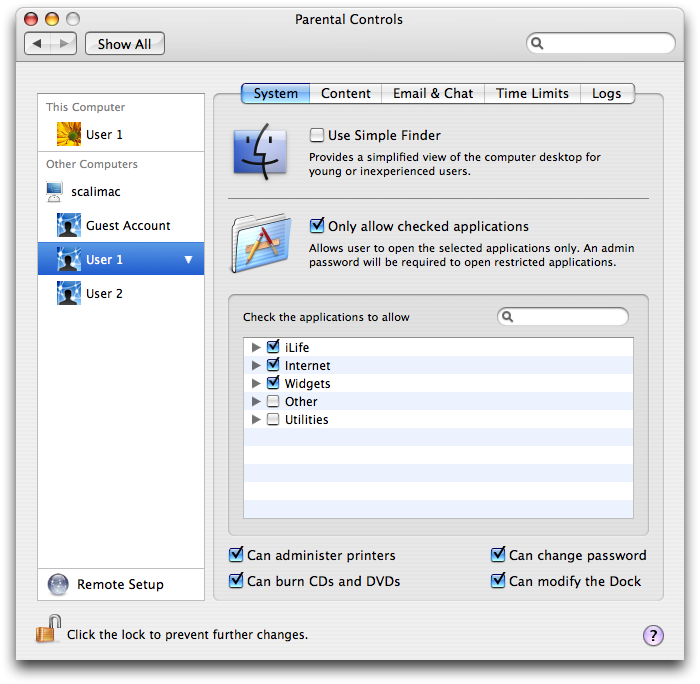Screen dimensions: 700x684
Task: Expand the Internet group triangle
Action: tap(256, 365)
